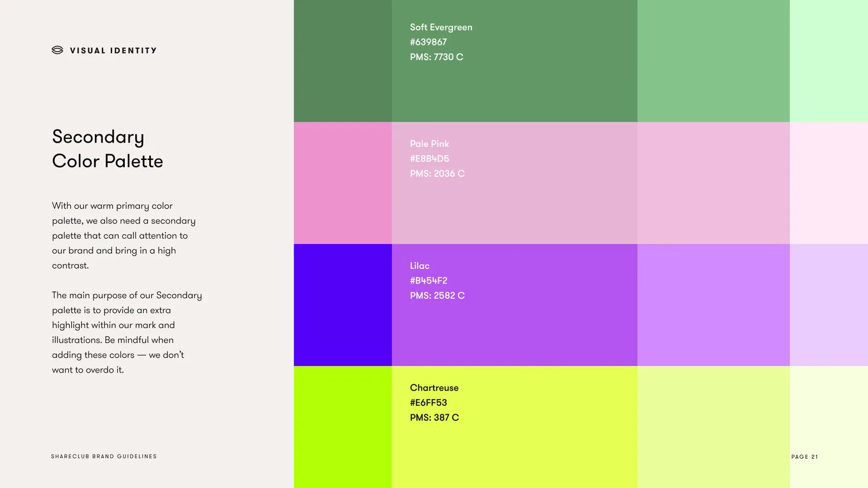Click the PAGE 21 footer label

(x=805, y=457)
